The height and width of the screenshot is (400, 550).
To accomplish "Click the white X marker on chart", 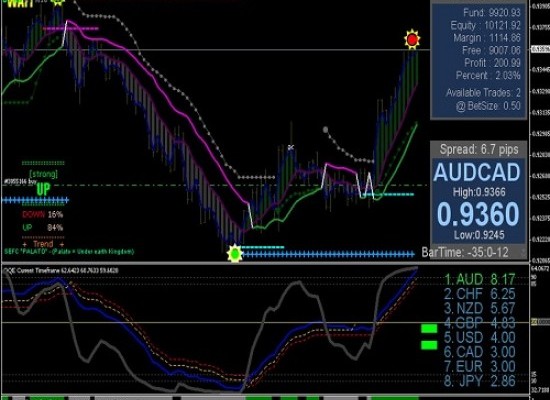I will (290, 147).
